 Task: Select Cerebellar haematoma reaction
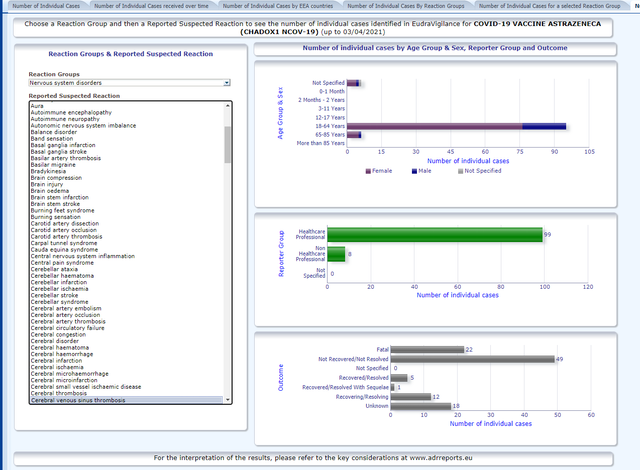(62, 275)
